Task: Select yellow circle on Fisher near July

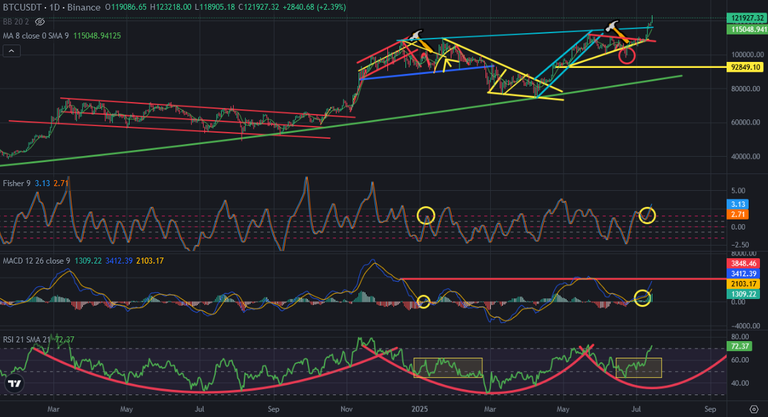Action: 647,215
